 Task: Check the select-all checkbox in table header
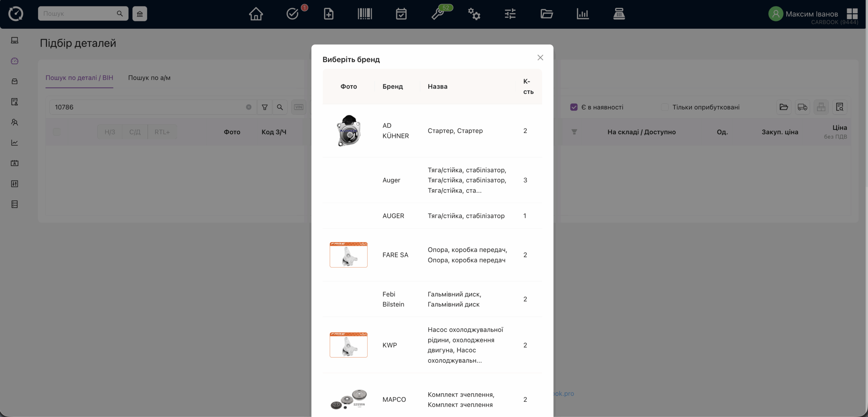[x=57, y=132]
